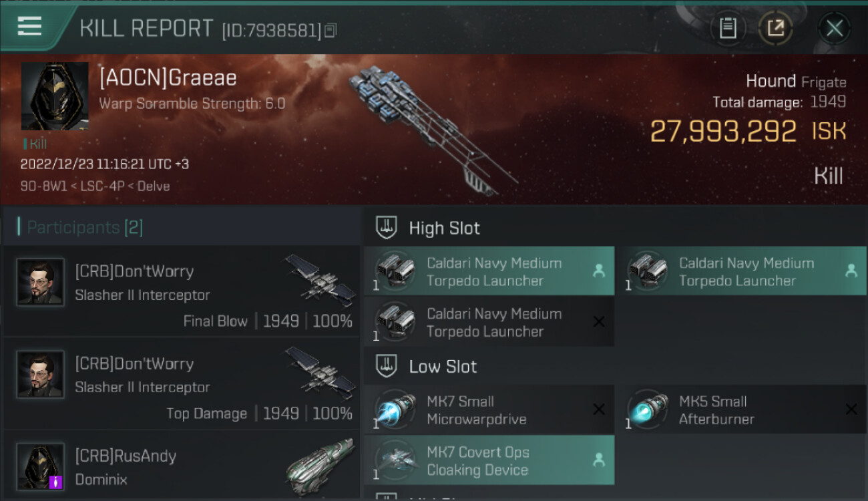Open the clipboard report icon

[728, 28]
